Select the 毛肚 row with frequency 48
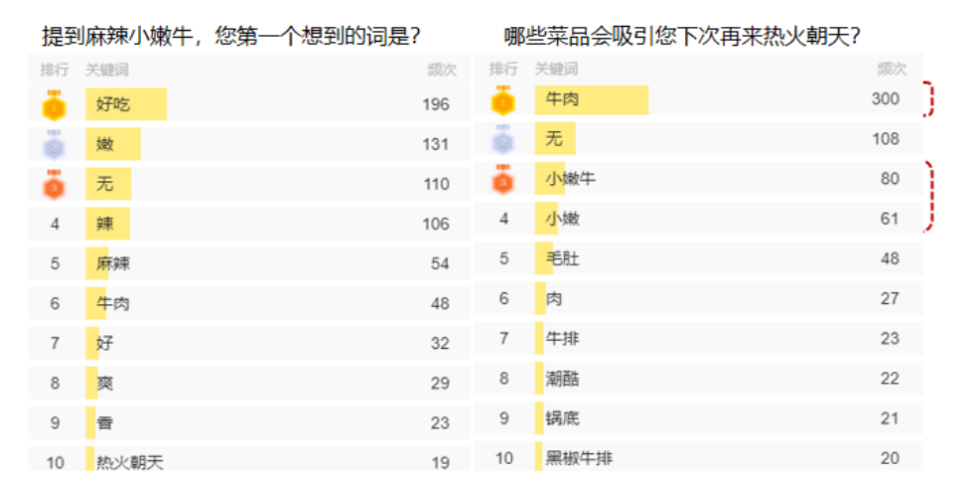 click(x=698, y=258)
